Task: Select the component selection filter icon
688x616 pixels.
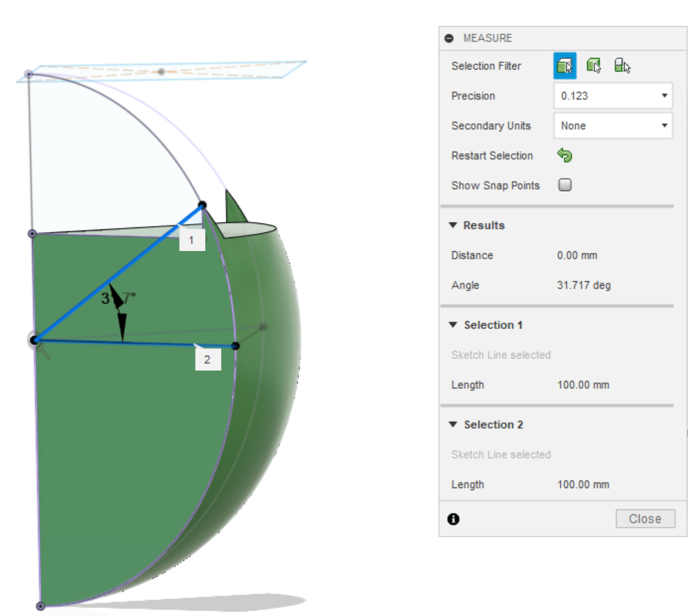Action: tap(622, 66)
